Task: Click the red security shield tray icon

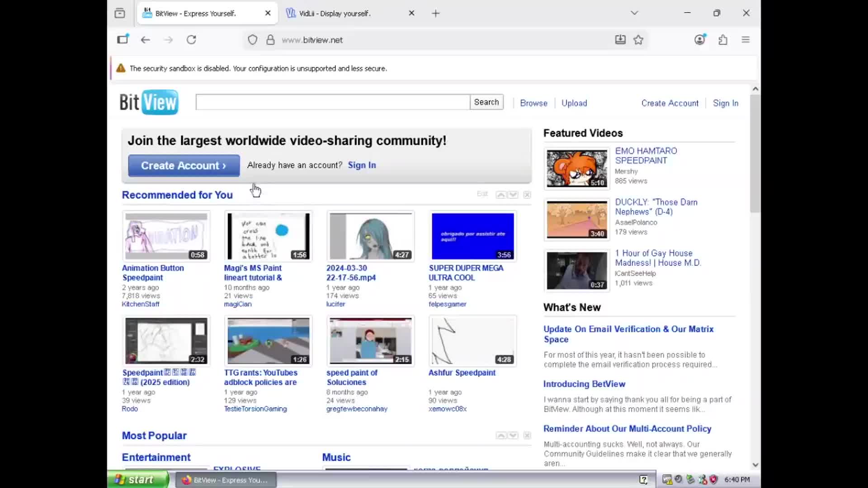Action: 714,479
